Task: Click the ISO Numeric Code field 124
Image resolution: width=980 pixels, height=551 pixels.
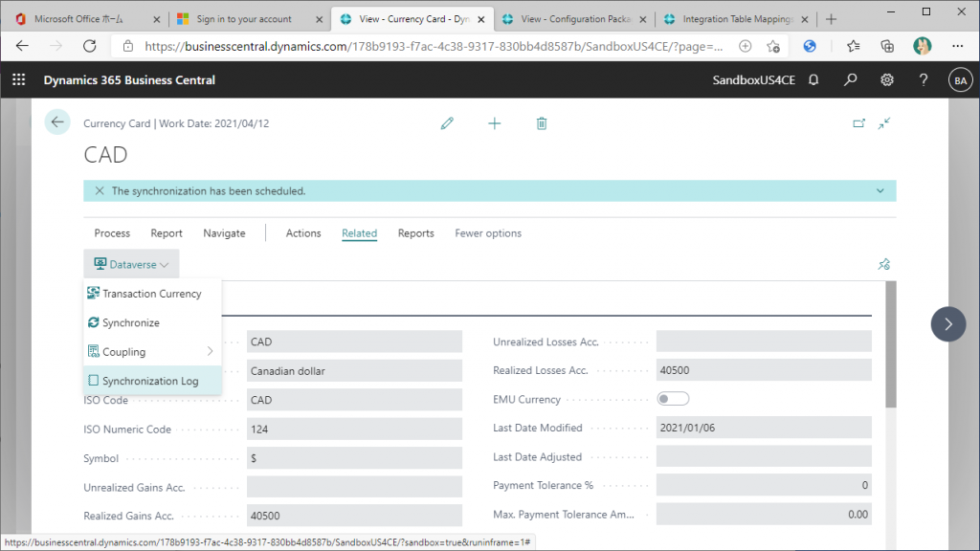Action: coord(354,430)
